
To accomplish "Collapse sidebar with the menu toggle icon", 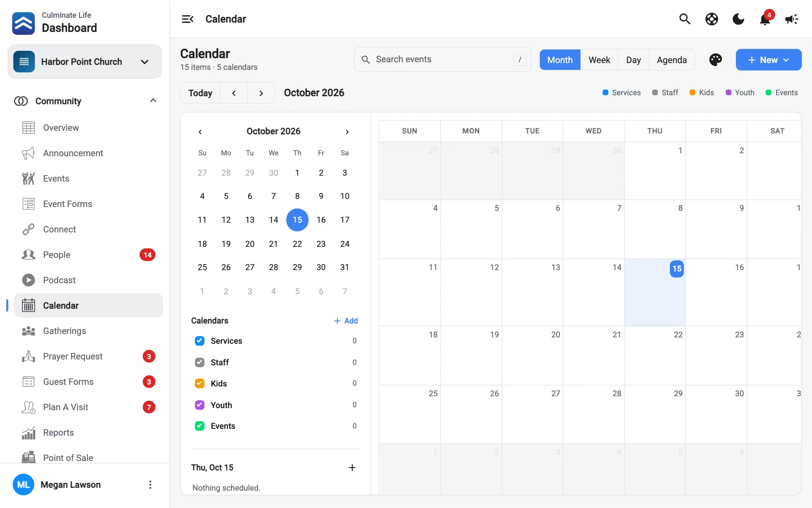I will point(187,19).
